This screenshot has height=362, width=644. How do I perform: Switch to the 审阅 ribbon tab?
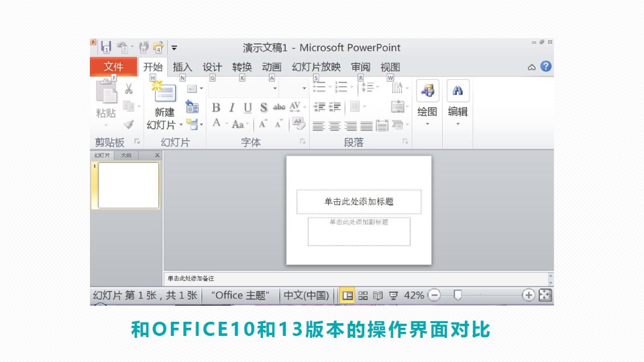[361, 67]
